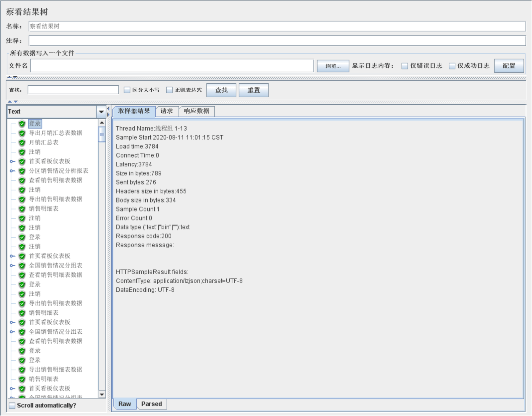This screenshot has width=532, height=416.
Task: Click the results tree vertical scrollbar thumb
Action: [102, 134]
